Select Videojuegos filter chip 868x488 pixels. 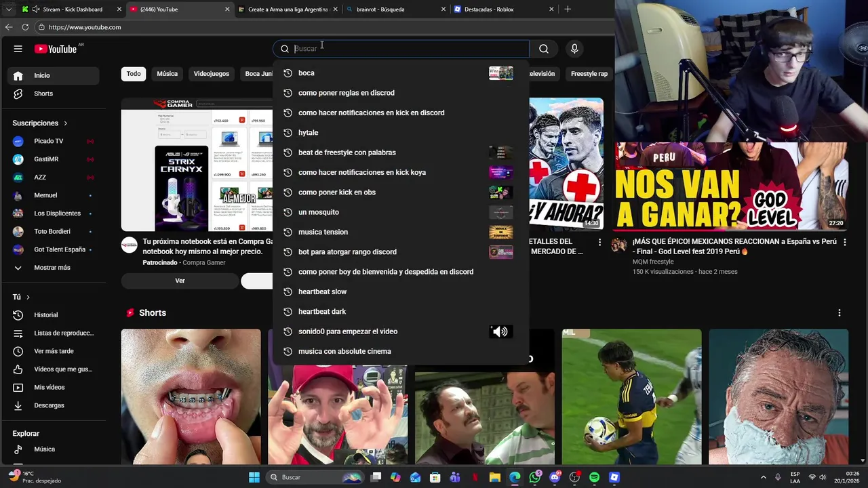[212, 74]
